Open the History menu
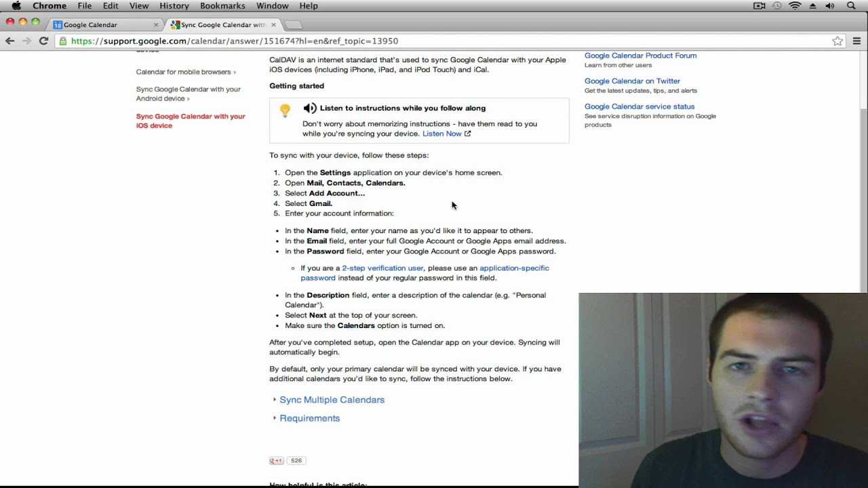868x488 pixels. point(174,5)
